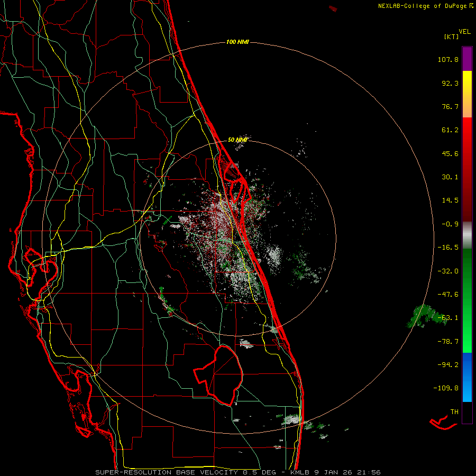476x476 pixels.
Task: Select the -63.1 legend value
Action: tap(448, 318)
